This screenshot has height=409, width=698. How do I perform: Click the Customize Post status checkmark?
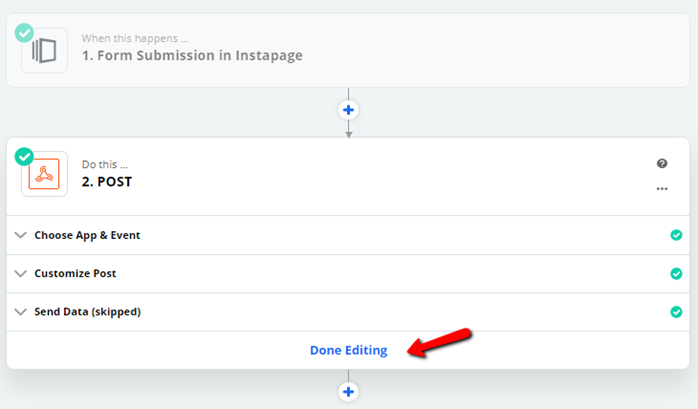(676, 273)
